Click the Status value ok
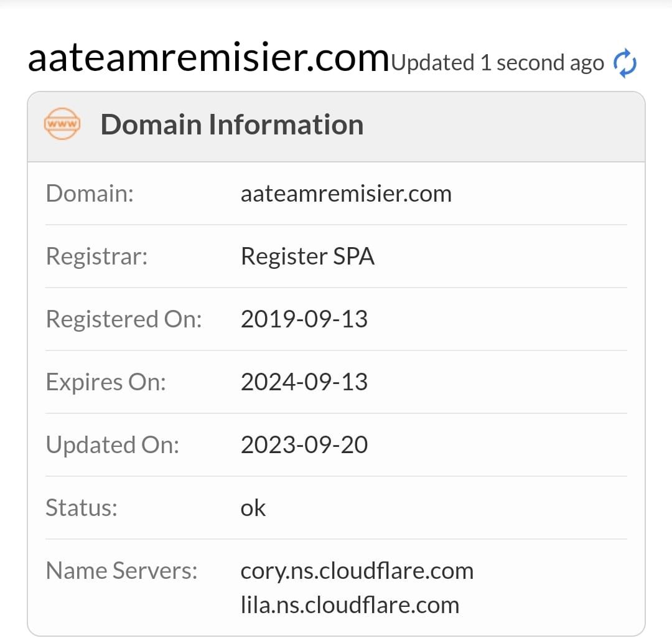Image resolution: width=672 pixels, height=638 pixels. tap(253, 507)
